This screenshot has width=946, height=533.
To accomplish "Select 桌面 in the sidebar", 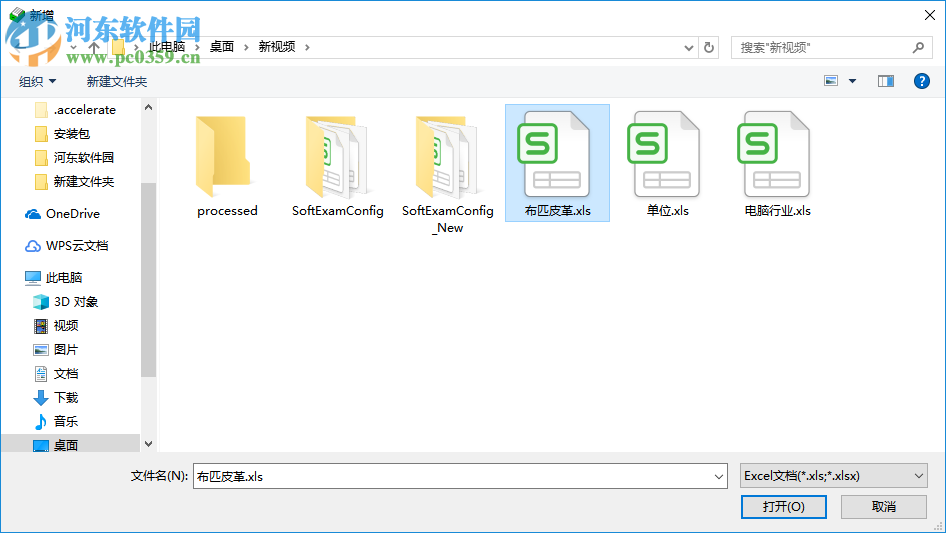I will coord(56,445).
